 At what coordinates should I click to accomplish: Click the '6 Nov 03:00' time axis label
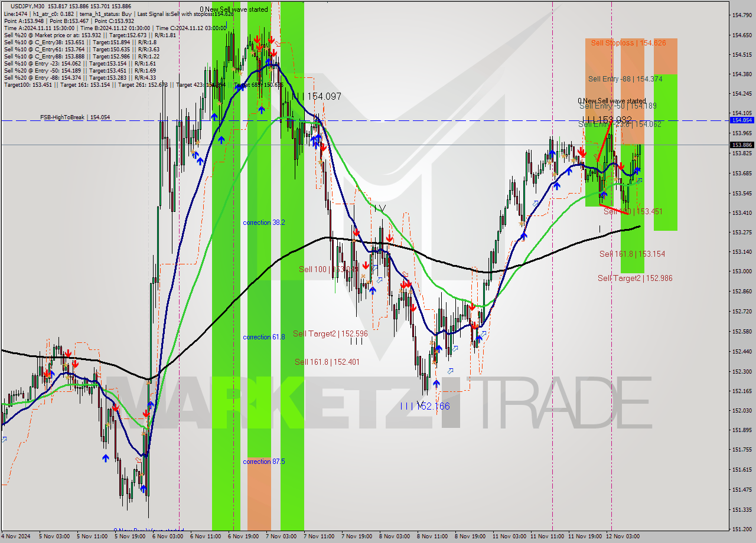[168, 537]
